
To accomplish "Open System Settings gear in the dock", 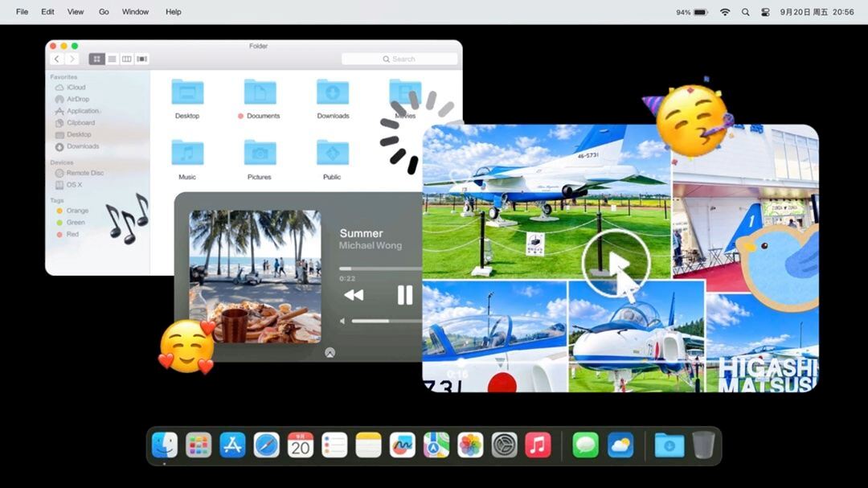I will pyautogui.click(x=504, y=445).
